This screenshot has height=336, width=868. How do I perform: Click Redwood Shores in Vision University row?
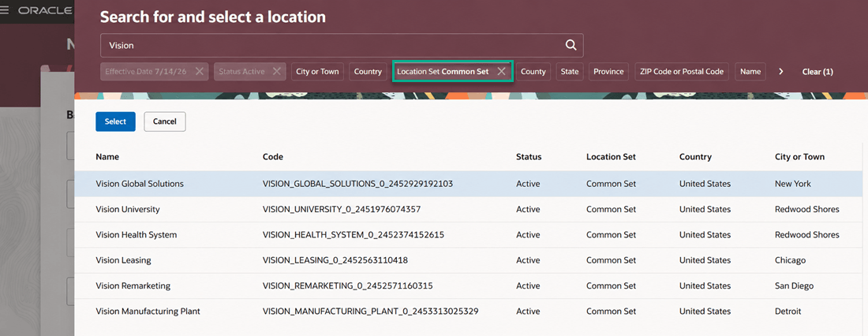807,209
